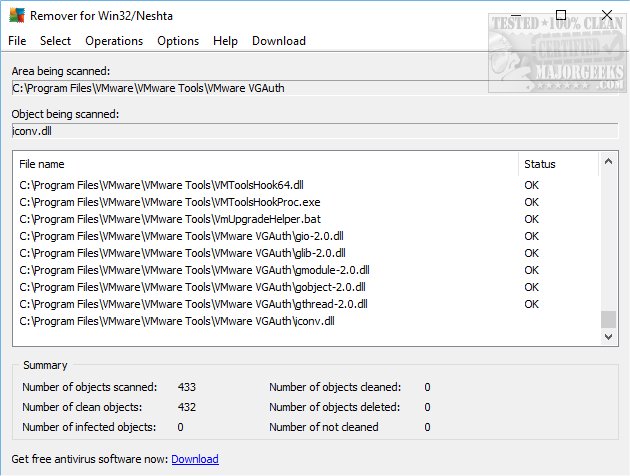The image size is (630, 476).
Task: Click the Download antivirus link
Action: 194,459
